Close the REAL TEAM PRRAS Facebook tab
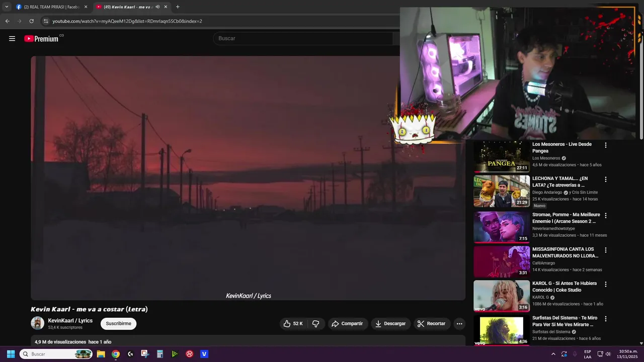 point(86,7)
